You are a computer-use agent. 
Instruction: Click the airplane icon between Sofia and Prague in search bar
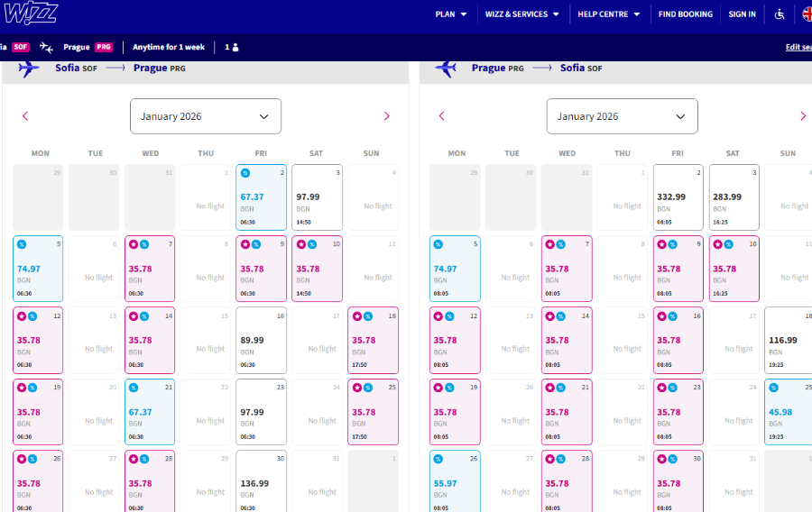click(x=46, y=48)
